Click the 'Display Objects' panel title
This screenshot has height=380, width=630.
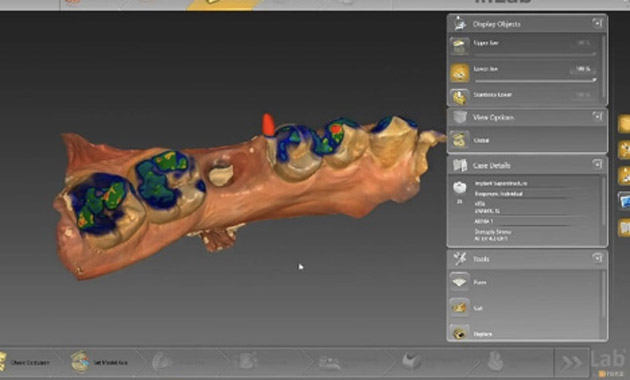[497, 24]
